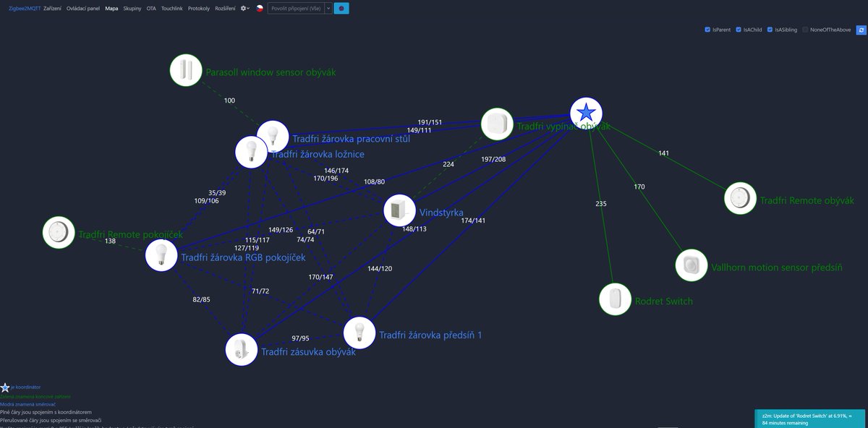Select the Tradfri žárovka ložnice bulb icon
This screenshot has width=868, height=428.
[251, 152]
